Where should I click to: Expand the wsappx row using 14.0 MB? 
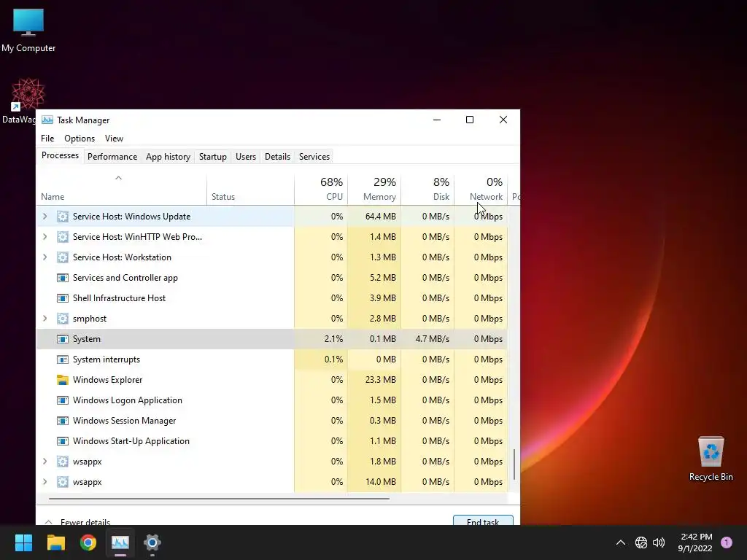pyautogui.click(x=44, y=482)
